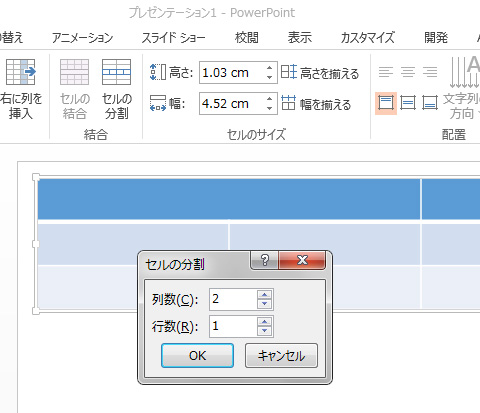Viewport: 480px width, 413px height.
Task: Open the 校閲 tab
Action: [x=247, y=37]
